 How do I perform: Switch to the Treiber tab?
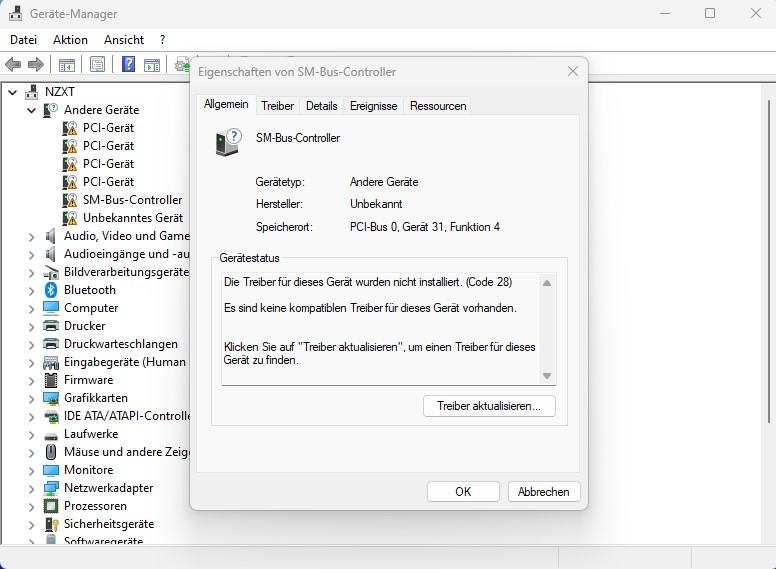pos(277,106)
